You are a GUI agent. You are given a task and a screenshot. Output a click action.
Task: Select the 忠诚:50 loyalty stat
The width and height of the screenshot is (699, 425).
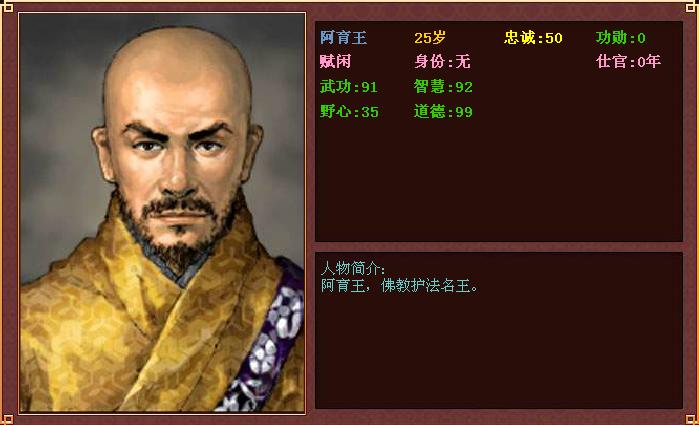[x=533, y=38]
